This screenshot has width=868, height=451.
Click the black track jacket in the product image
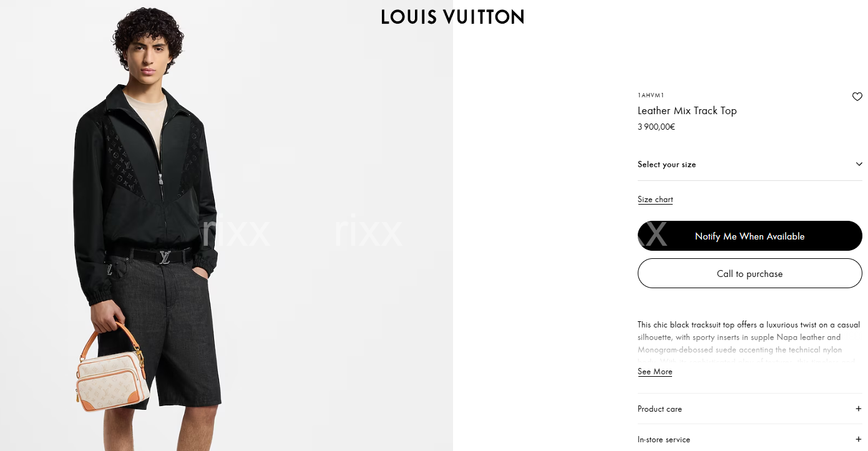[145, 187]
